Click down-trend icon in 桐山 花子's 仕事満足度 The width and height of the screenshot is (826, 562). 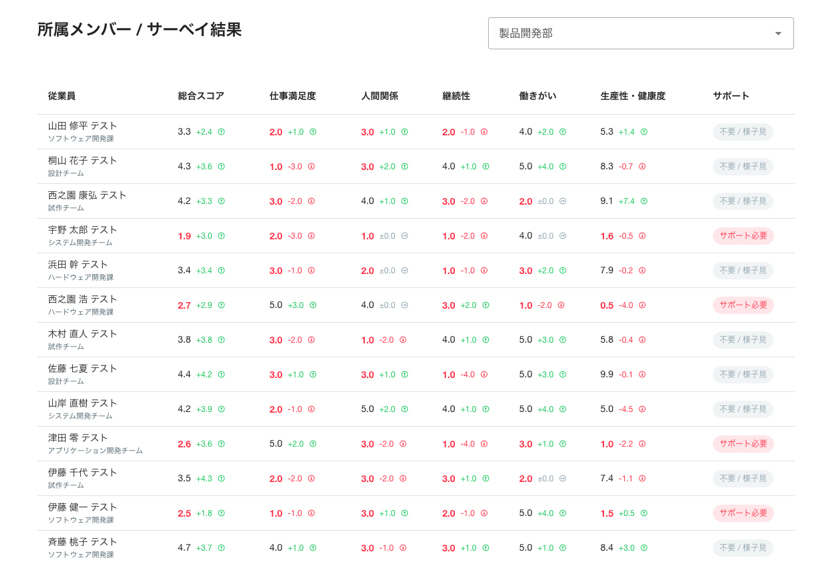(x=312, y=167)
